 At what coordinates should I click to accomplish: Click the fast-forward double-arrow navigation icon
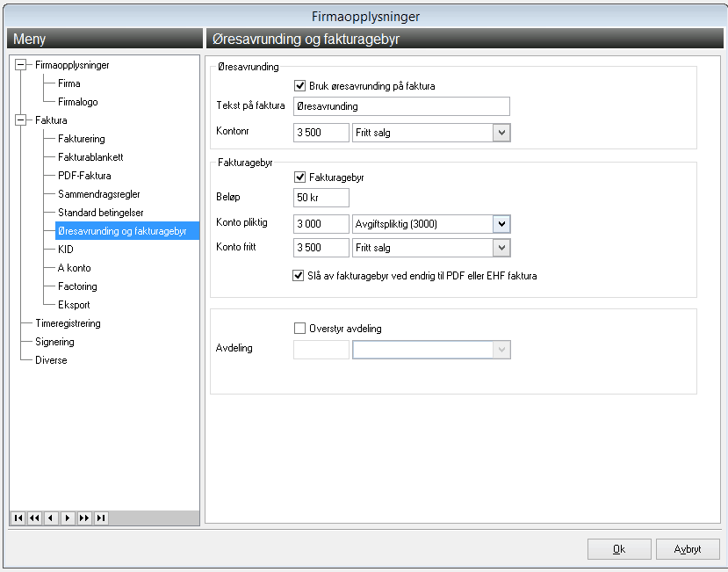tap(84, 518)
